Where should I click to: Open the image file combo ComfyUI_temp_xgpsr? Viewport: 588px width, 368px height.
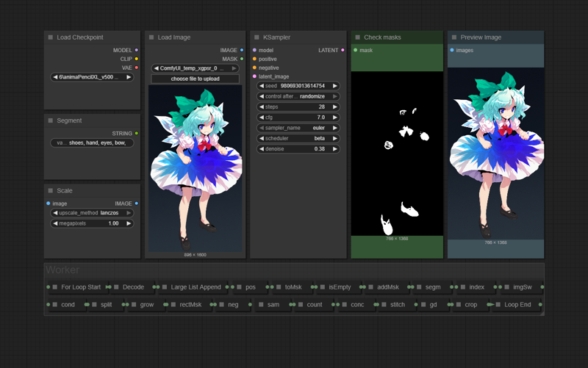(195, 68)
